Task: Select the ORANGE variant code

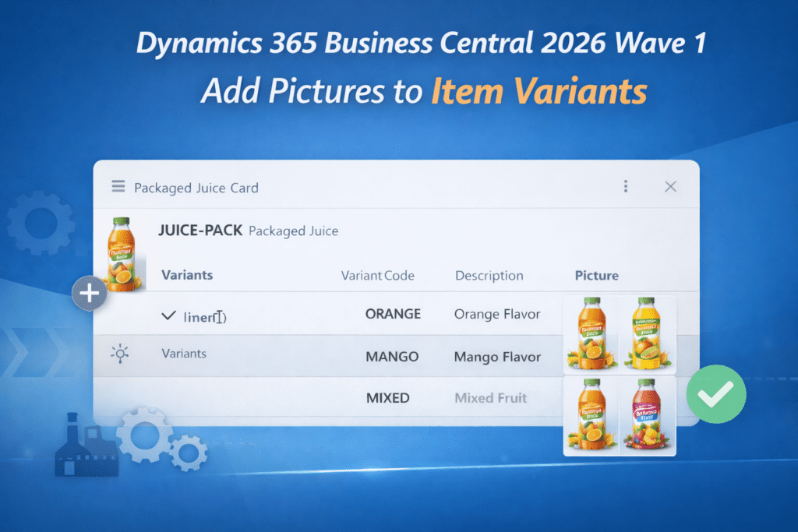Action: tap(393, 314)
